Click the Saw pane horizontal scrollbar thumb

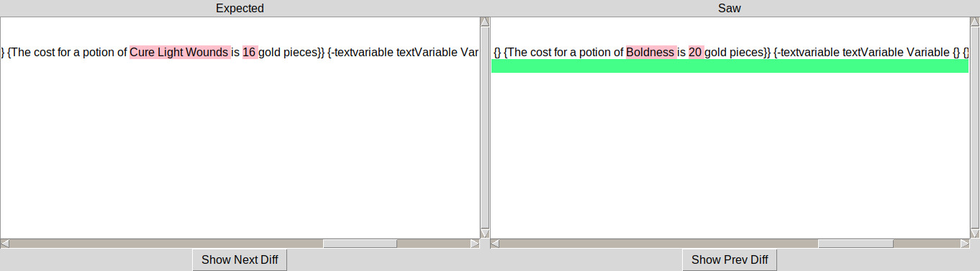(x=856, y=244)
